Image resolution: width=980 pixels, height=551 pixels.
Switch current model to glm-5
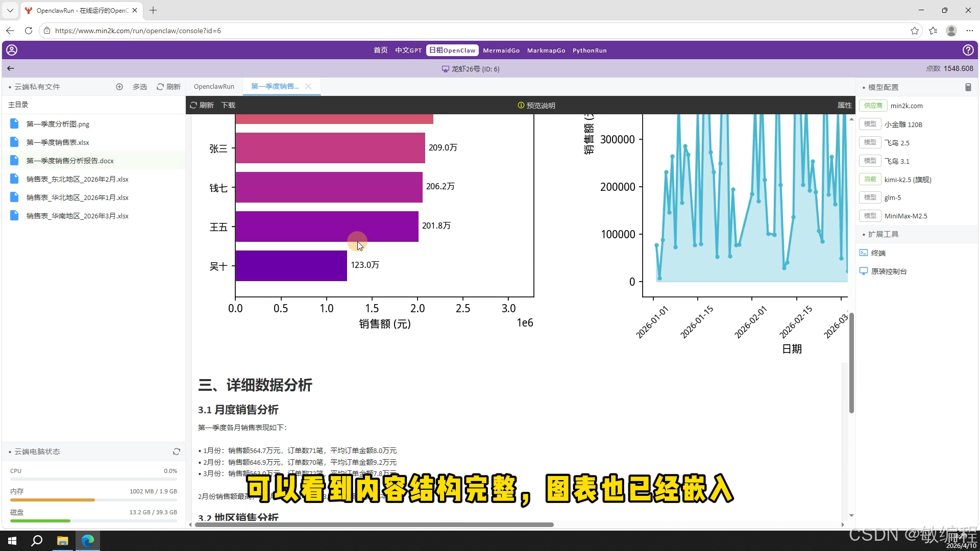(893, 197)
